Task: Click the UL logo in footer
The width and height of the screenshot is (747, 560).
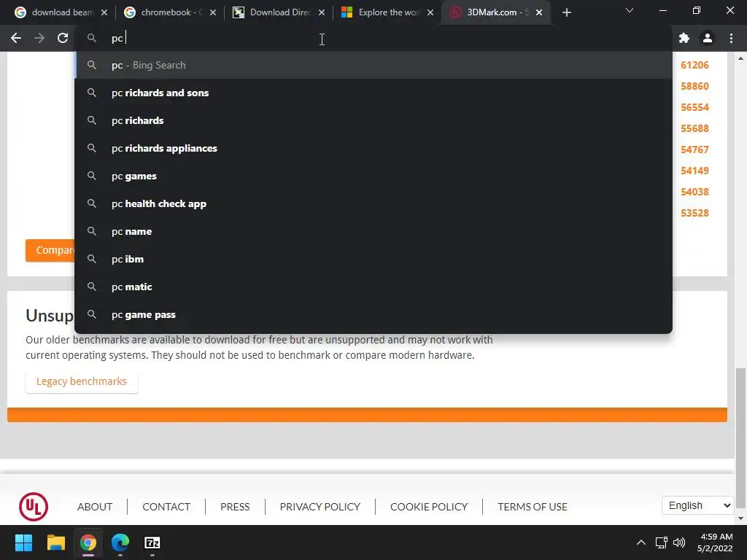Action: tap(34, 507)
